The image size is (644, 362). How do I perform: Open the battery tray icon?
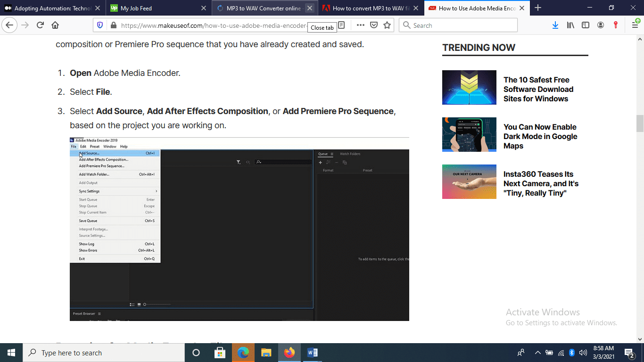pyautogui.click(x=549, y=353)
